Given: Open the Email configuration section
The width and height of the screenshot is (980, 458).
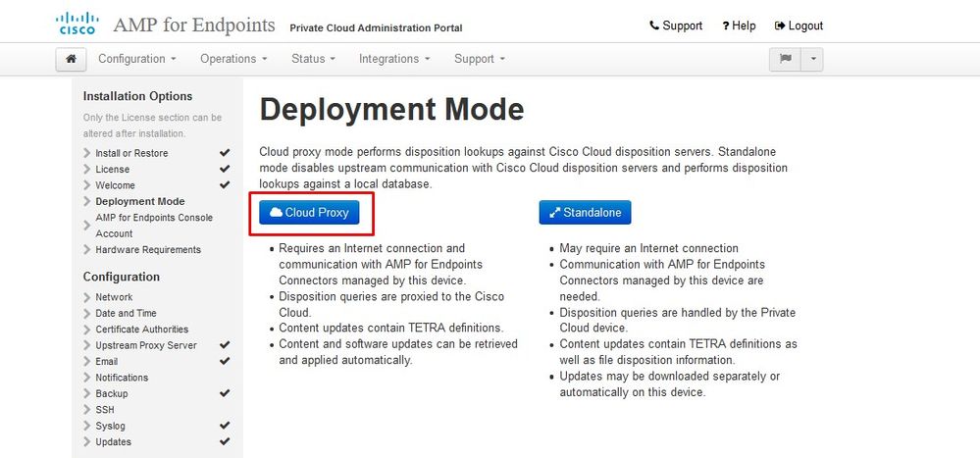Looking at the screenshot, I should tap(106, 362).
